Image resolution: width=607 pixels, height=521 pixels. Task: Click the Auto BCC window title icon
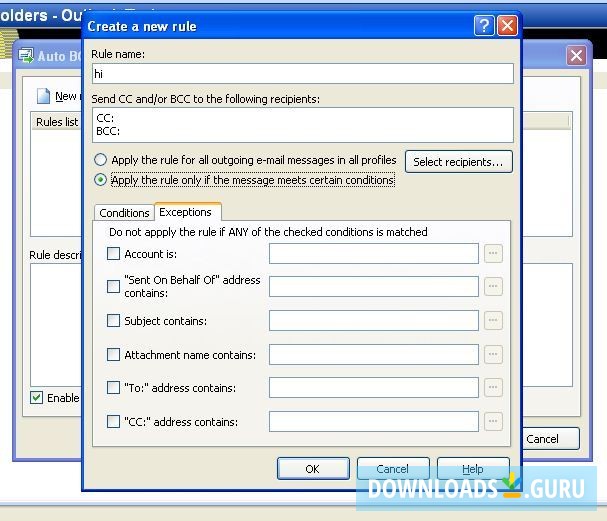(26, 56)
